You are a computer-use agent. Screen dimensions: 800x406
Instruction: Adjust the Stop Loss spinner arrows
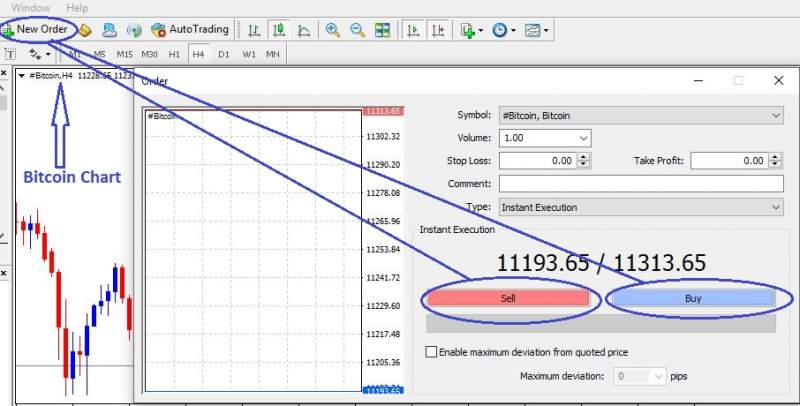(584, 161)
